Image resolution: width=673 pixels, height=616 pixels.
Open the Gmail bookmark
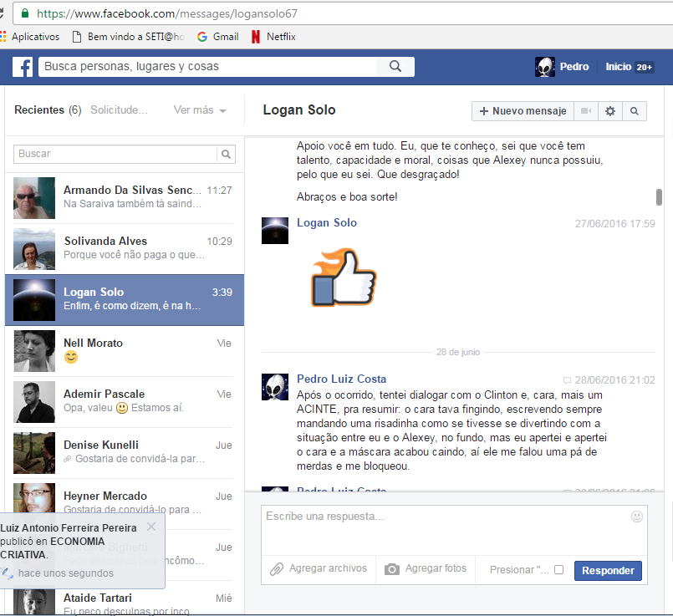tap(217, 37)
